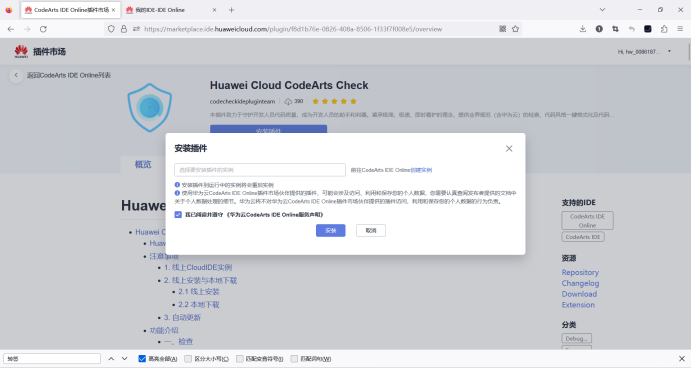The height and width of the screenshot is (368, 692).
Task: Click the undo arrow toolbar icon
Action: pos(632,29)
